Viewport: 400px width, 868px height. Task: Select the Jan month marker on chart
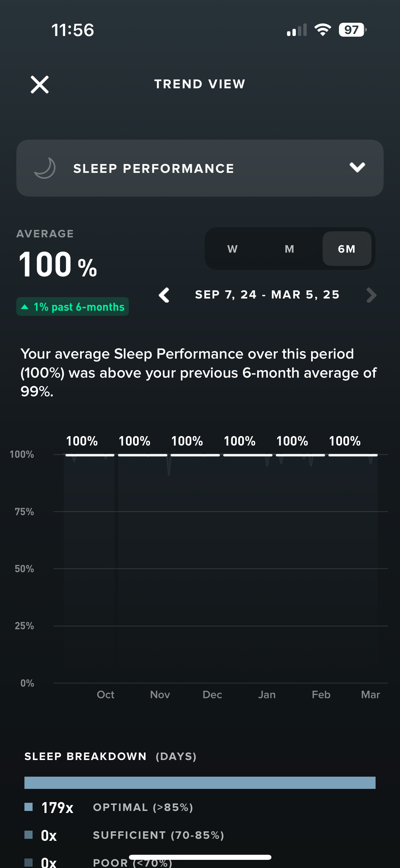(x=267, y=694)
